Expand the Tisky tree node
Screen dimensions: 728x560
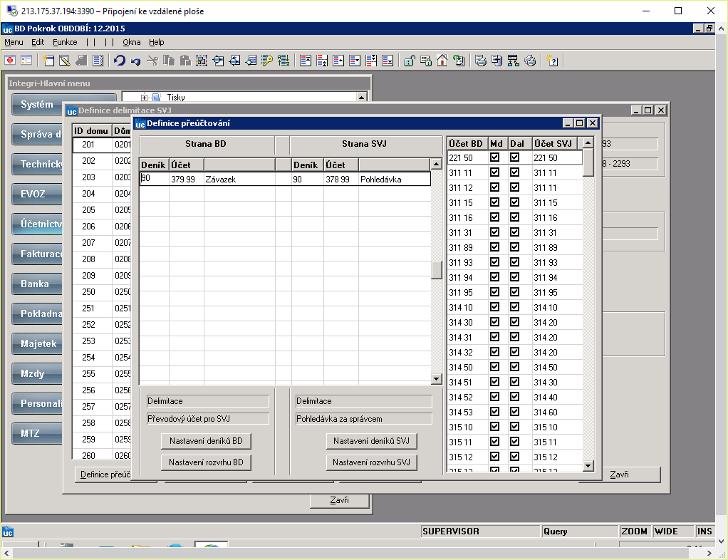tap(144, 98)
